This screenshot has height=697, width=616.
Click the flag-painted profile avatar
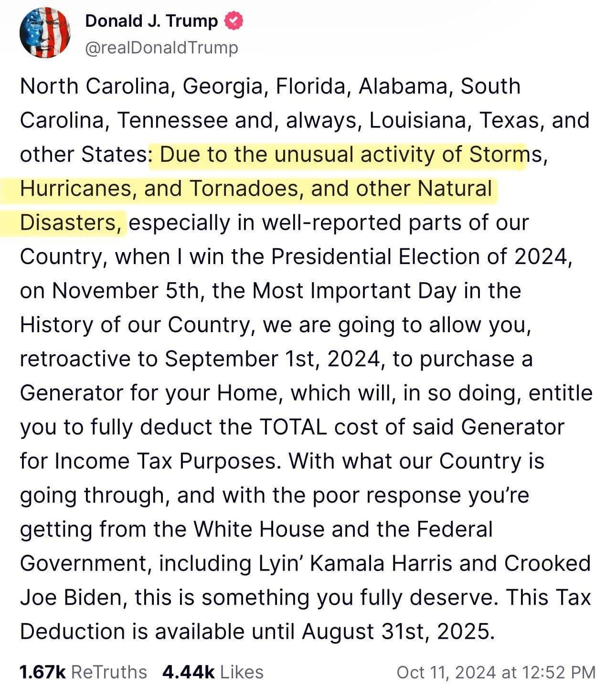tap(45, 32)
